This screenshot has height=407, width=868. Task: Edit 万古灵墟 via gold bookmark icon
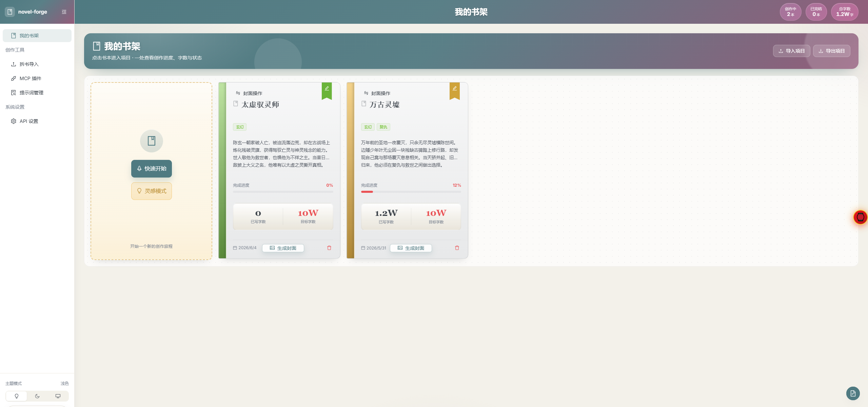tap(455, 90)
